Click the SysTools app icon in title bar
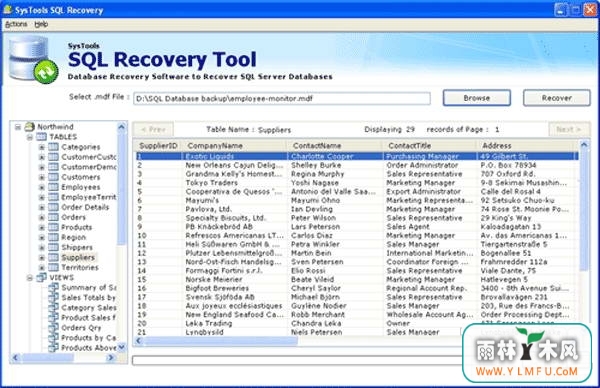The image size is (600, 388). (x=7, y=9)
